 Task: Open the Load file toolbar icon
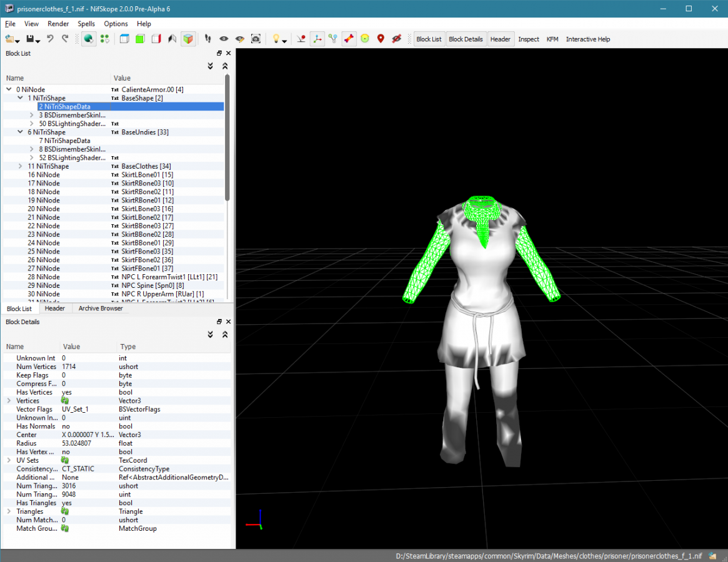[x=9, y=39]
